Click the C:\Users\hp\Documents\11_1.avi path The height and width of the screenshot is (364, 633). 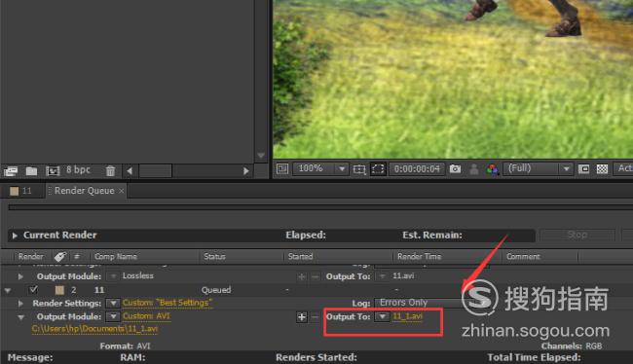(x=94, y=329)
